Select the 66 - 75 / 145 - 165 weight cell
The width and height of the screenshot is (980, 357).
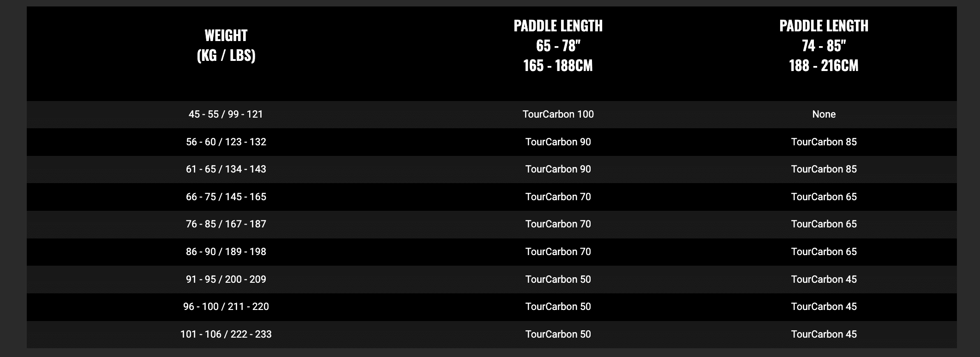point(226,196)
